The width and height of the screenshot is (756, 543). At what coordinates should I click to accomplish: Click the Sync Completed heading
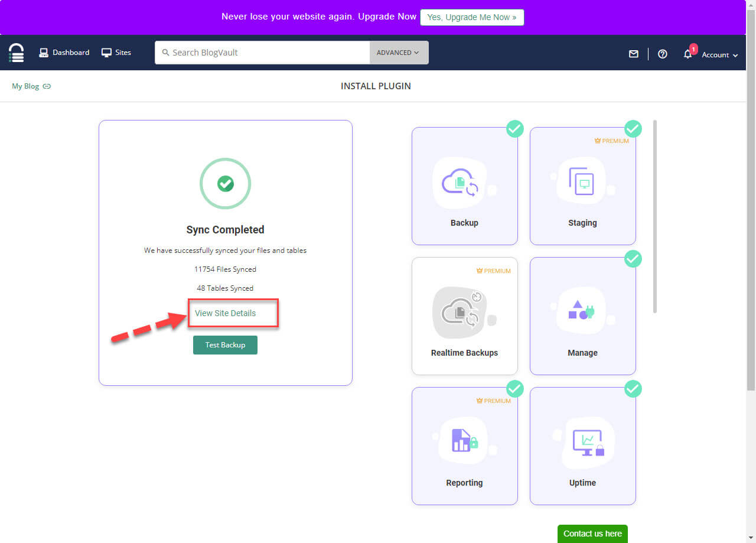click(x=225, y=230)
